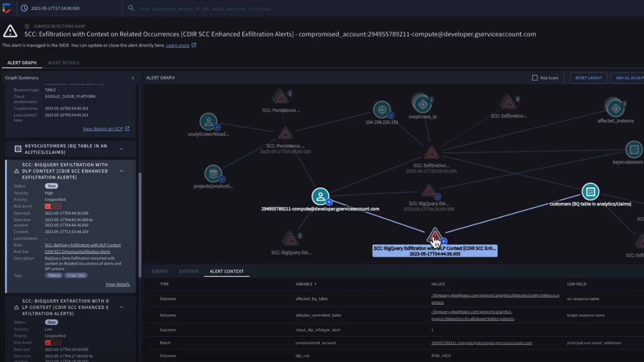Open the Events tab
Image resolution: width=644 pixels, height=362 pixels.
160,271
